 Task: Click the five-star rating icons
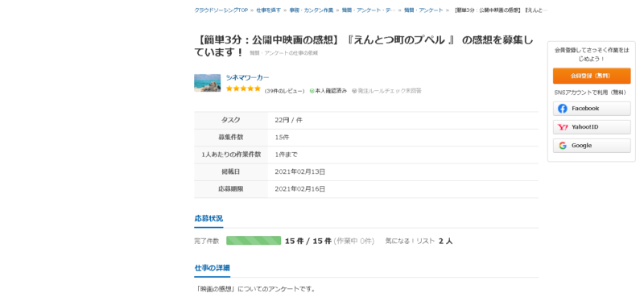coord(243,89)
